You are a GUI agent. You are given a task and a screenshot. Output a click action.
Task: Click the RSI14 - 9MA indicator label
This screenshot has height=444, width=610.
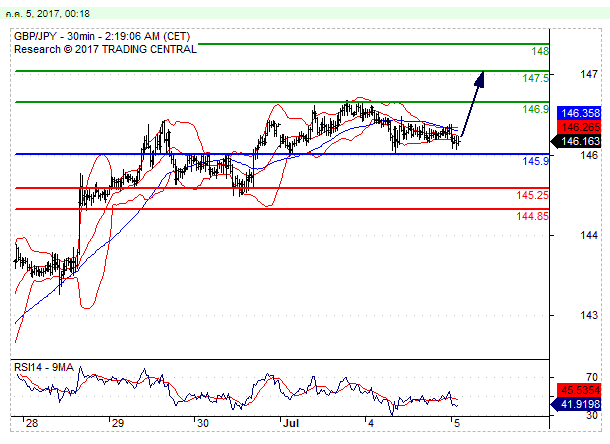(44, 367)
